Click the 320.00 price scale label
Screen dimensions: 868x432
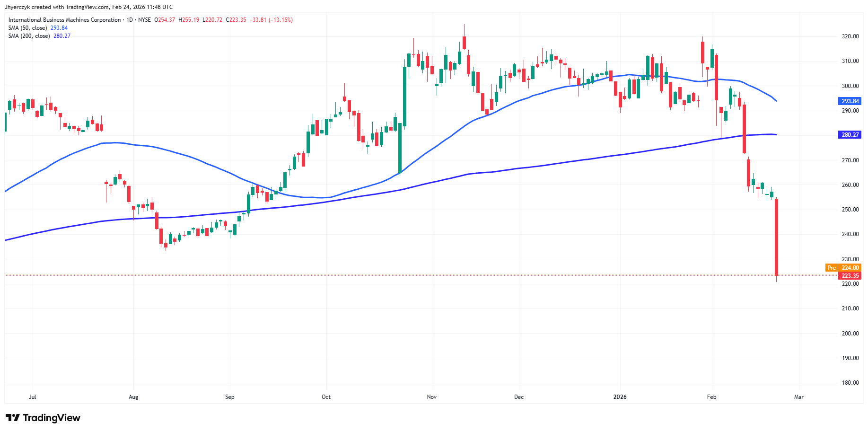(x=850, y=36)
